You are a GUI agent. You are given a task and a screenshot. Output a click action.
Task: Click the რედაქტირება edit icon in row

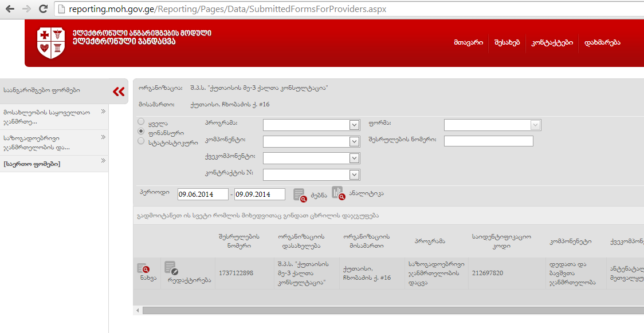pos(171,268)
